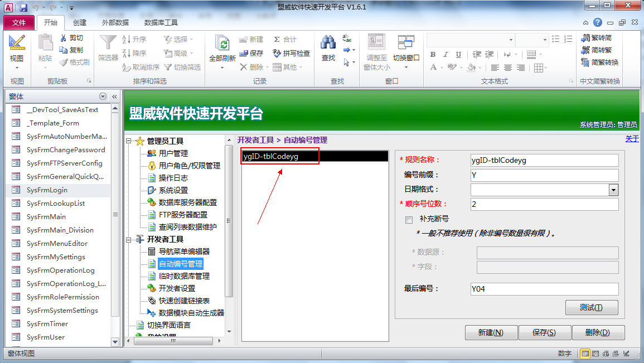Click the 切换窗口 (Switch Window) icon

pyautogui.click(x=406, y=43)
